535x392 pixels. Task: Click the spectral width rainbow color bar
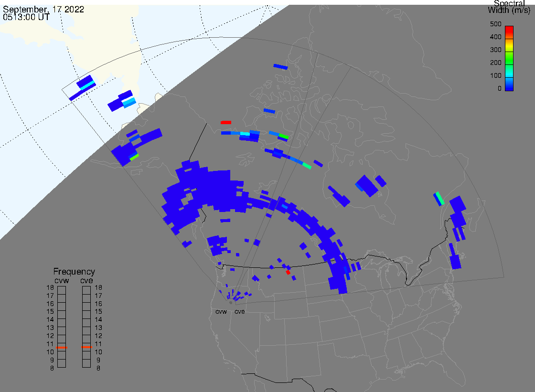(509, 58)
